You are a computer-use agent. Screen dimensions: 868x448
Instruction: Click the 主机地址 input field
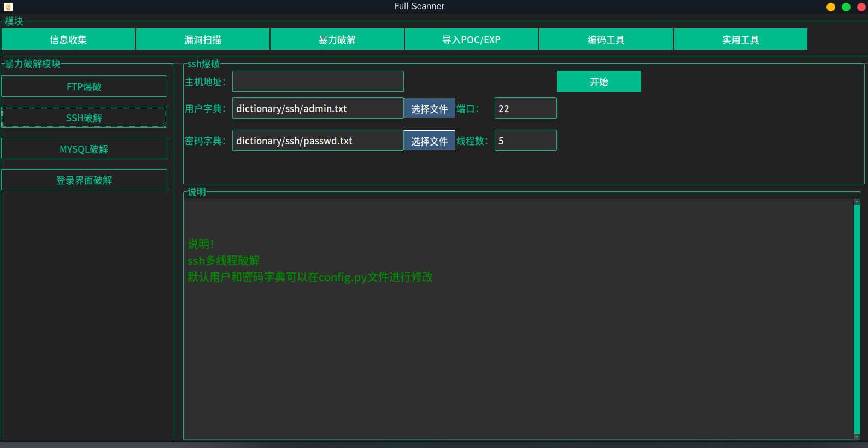tap(318, 82)
